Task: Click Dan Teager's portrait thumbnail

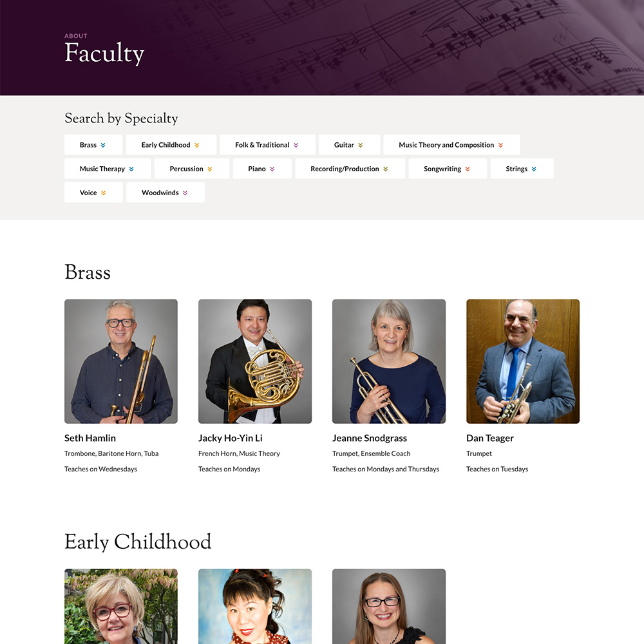Action: pyautogui.click(x=523, y=361)
